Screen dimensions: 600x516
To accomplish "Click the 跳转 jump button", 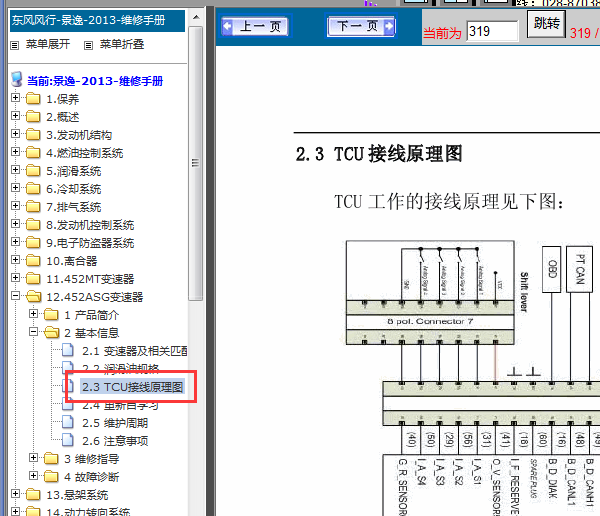I will [546, 24].
